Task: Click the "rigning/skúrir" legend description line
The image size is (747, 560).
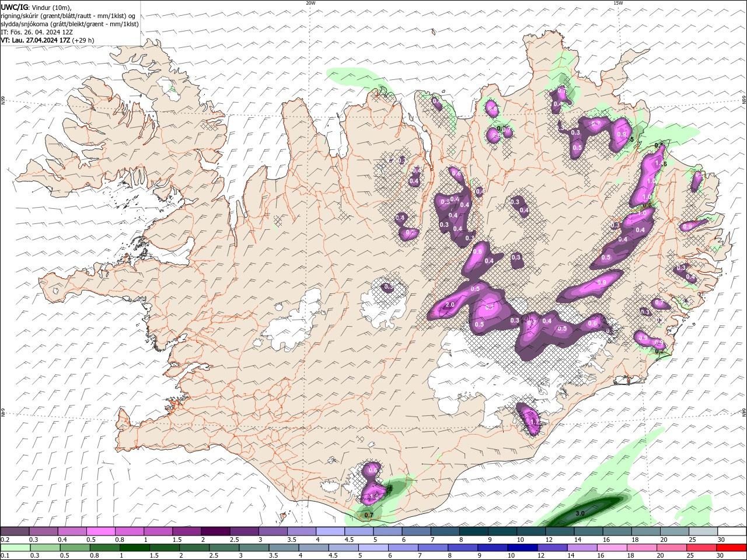Action: click(x=68, y=16)
